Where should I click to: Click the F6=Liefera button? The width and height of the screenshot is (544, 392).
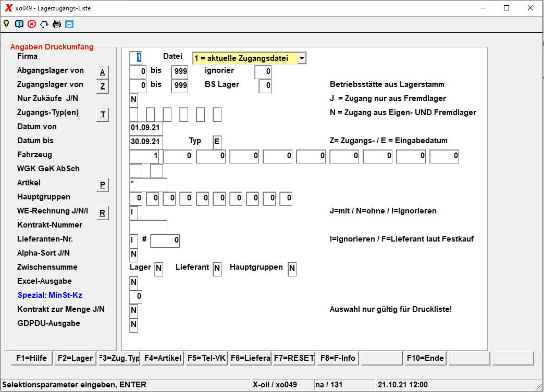point(250,358)
